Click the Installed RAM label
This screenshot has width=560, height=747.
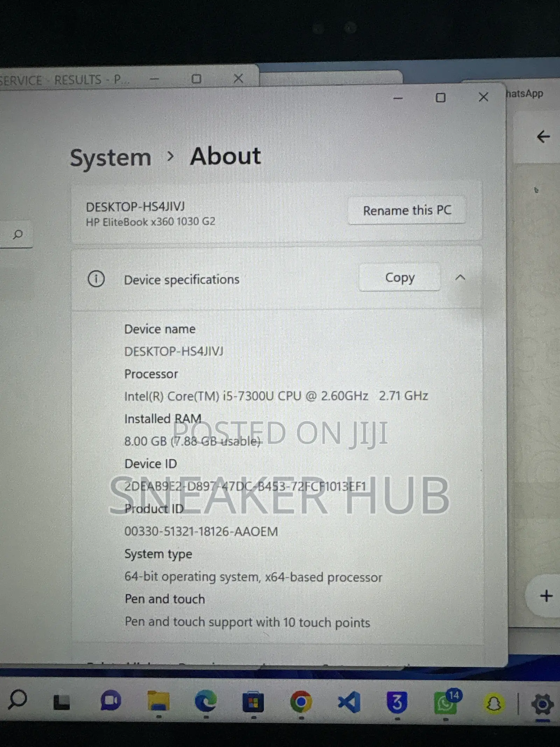163,419
